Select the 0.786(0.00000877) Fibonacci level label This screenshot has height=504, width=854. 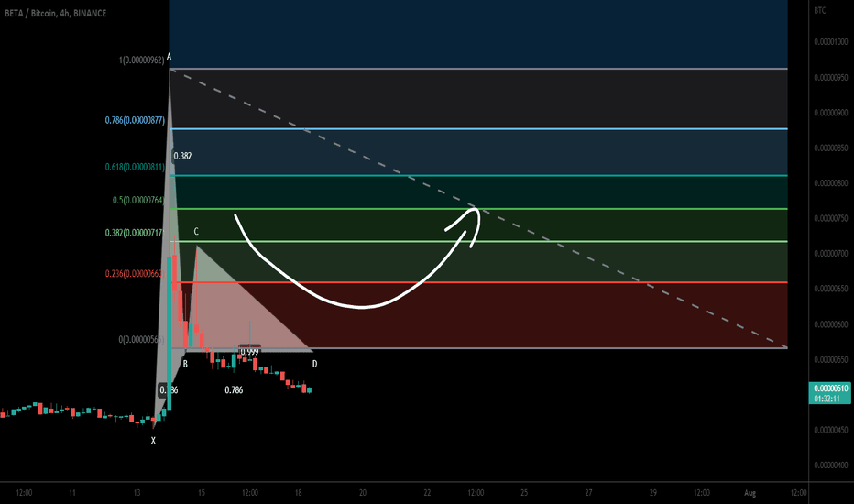pos(135,120)
